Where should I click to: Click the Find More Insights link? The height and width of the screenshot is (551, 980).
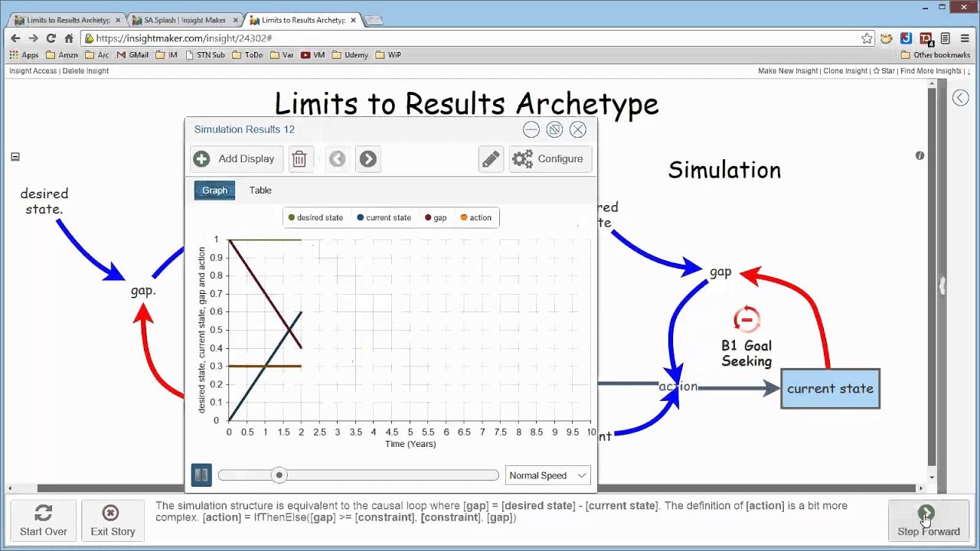[931, 71]
